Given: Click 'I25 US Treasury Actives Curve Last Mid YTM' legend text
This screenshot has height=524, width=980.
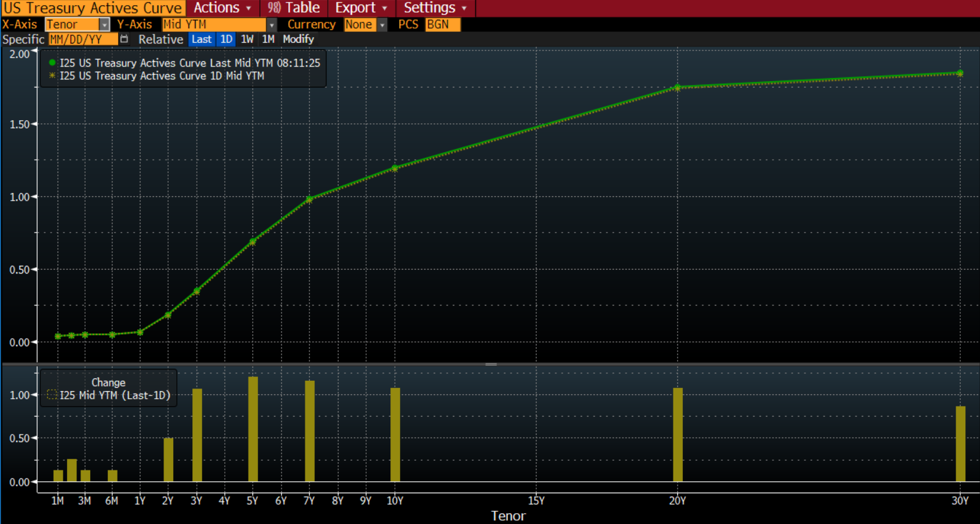Looking at the screenshot, I should [190, 63].
